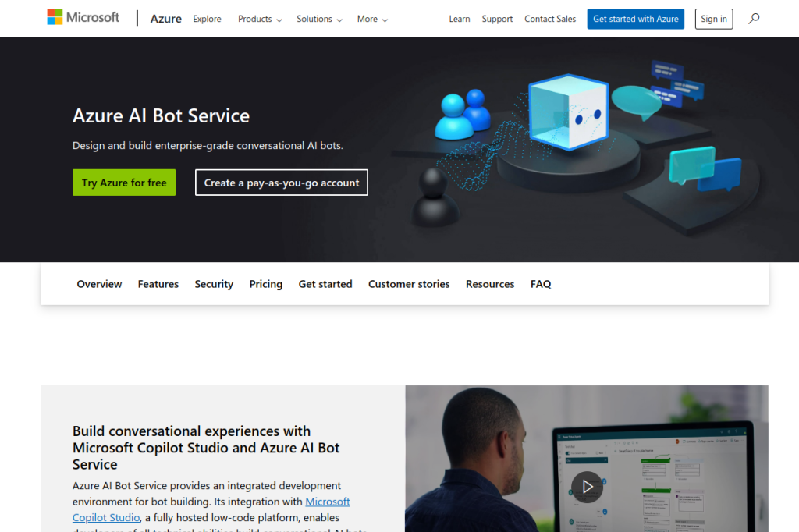
Task: Expand the More dropdown
Action: [372, 19]
